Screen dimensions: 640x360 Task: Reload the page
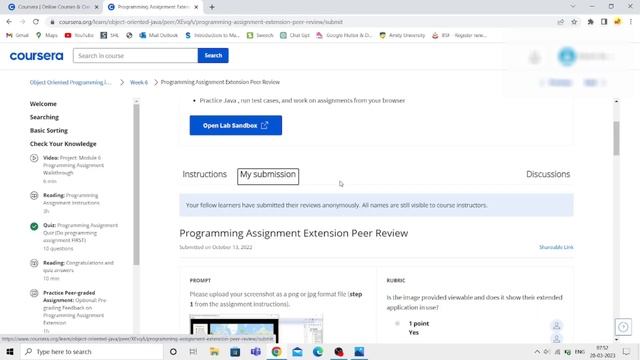36,22
